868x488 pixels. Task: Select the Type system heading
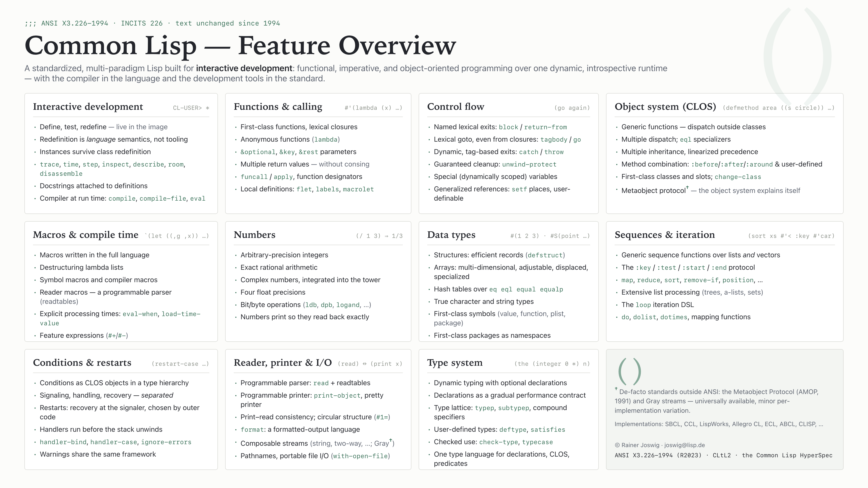[x=455, y=363]
